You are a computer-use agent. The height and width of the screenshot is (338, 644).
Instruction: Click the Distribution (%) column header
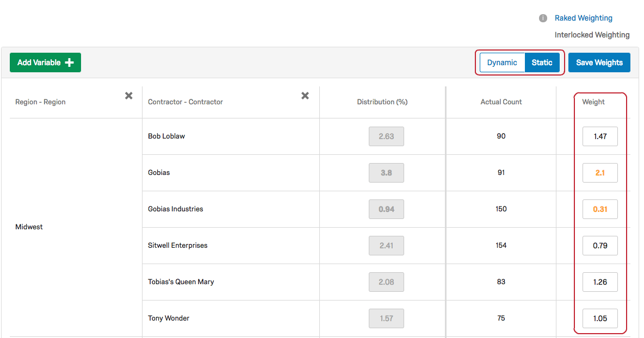pyautogui.click(x=382, y=102)
